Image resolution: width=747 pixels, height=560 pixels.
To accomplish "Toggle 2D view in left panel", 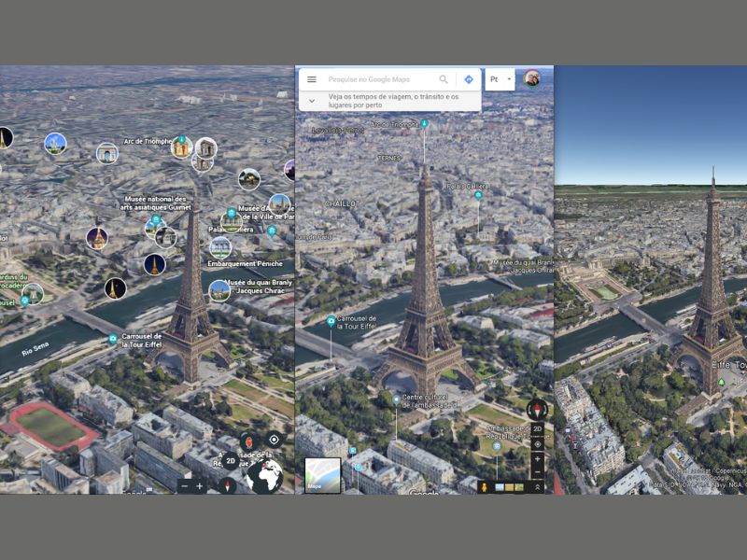I will coord(231,461).
